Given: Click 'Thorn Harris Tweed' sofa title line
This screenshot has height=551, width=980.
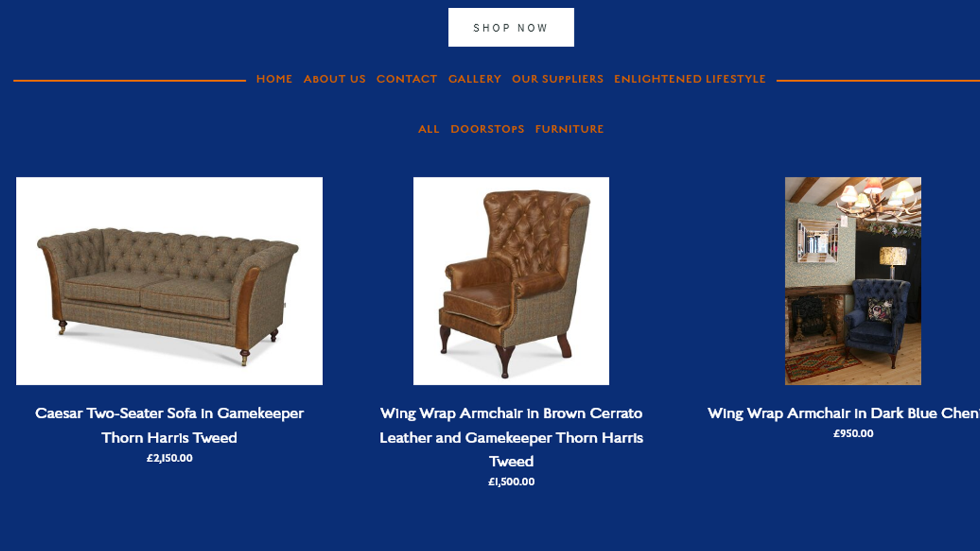Looking at the screenshot, I should point(169,438).
